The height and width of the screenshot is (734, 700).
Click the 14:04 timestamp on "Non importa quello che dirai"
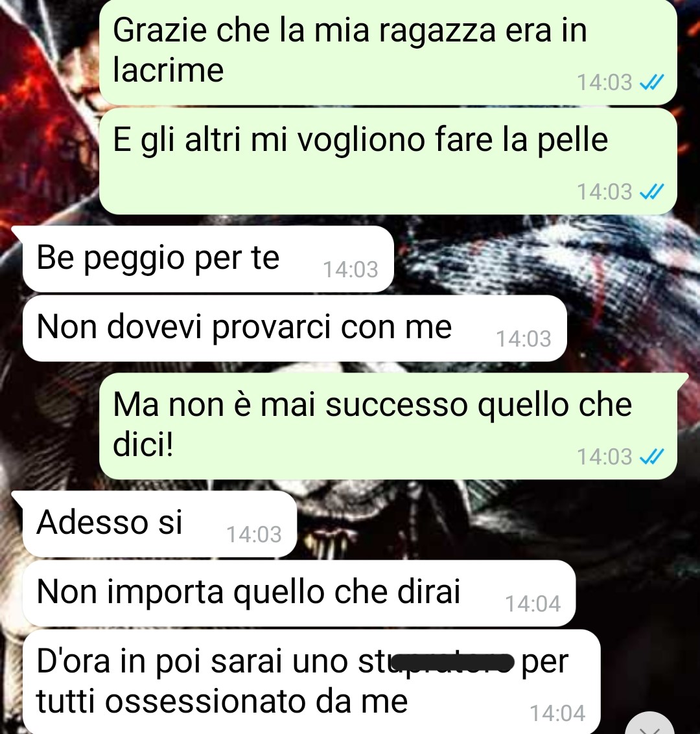533,604
